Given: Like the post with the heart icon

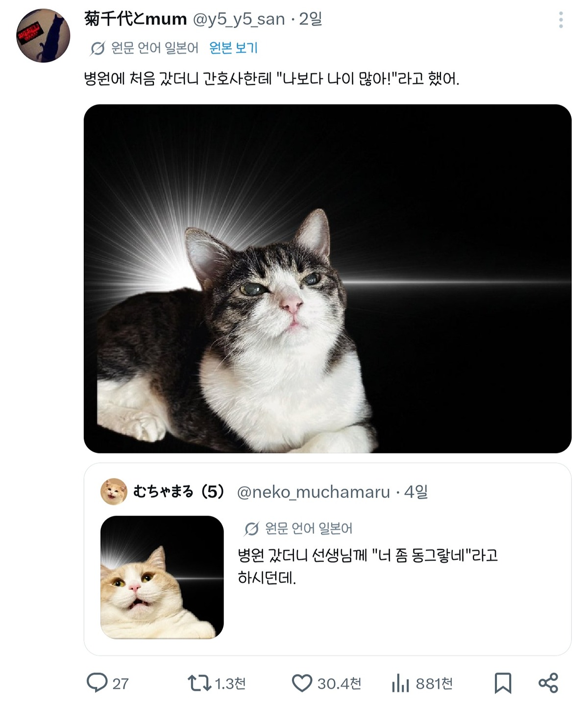Looking at the screenshot, I should (302, 683).
